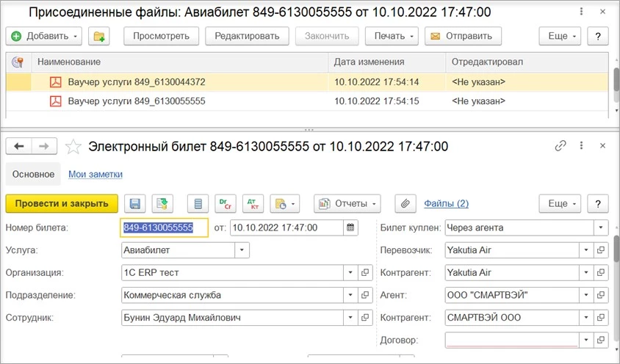Open Еще menu in electronic ticket form
The width and height of the screenshot is (620, 364).
coord(560,203)
